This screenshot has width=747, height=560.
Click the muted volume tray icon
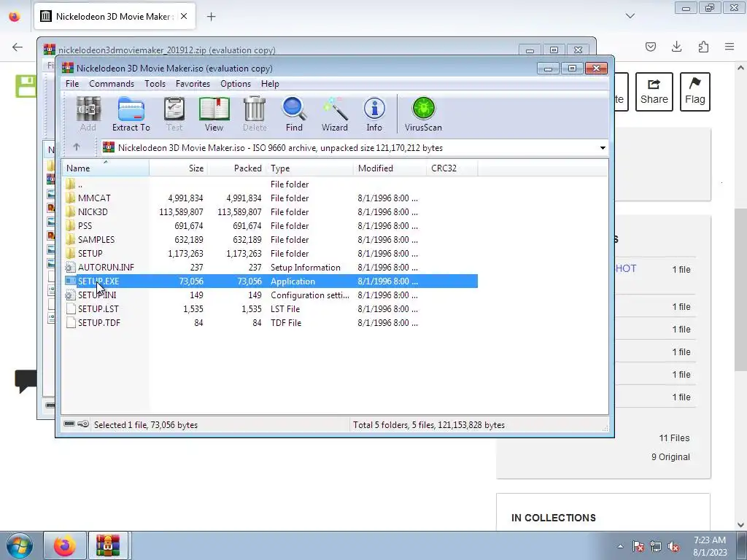coord(673,546)
